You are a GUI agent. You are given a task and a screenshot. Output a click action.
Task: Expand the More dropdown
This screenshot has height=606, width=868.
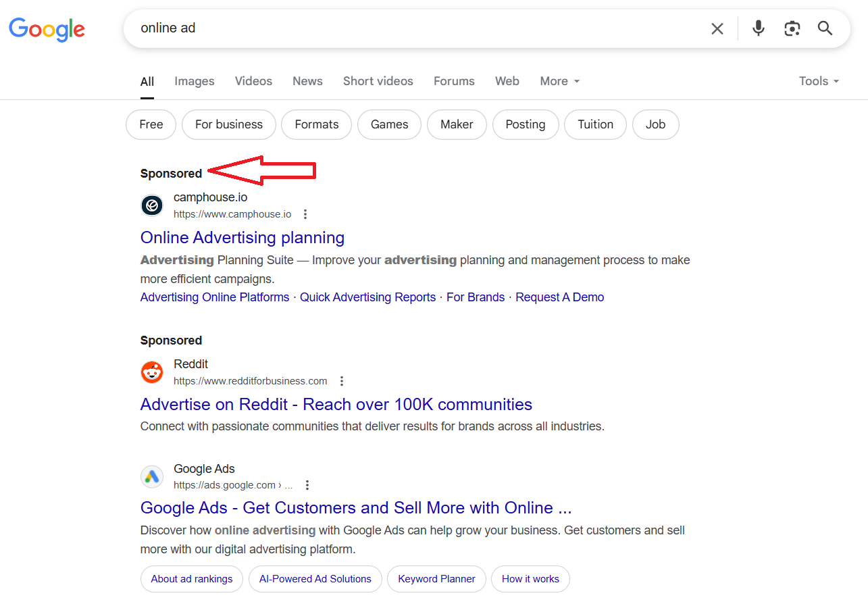[x=560, y=81]
